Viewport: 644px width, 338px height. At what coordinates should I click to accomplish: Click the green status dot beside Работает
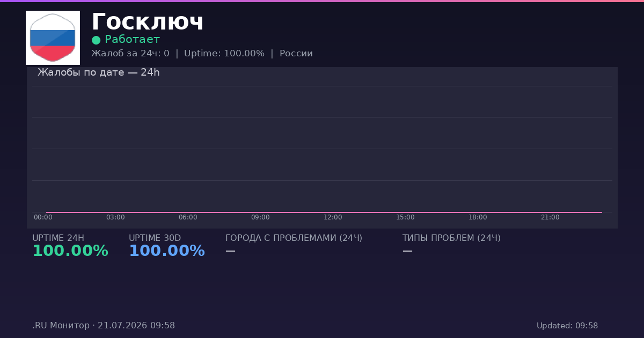(x=96, y=40)
